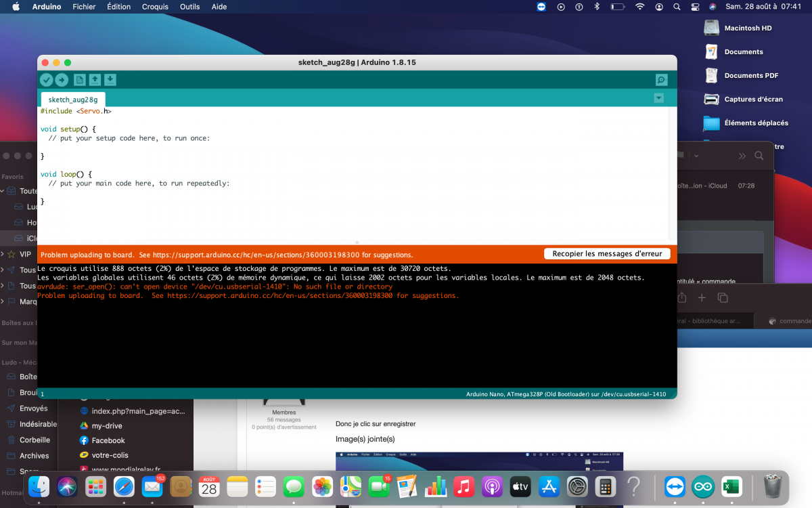812x508 pixels.
Task: Open a sketch using the Open arrow icon
Action: pyautogui.click(x=95, y=80)
